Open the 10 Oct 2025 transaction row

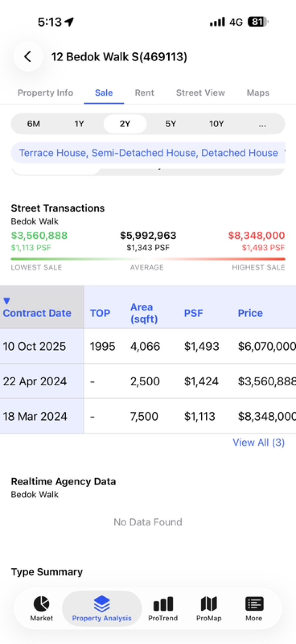148,346
